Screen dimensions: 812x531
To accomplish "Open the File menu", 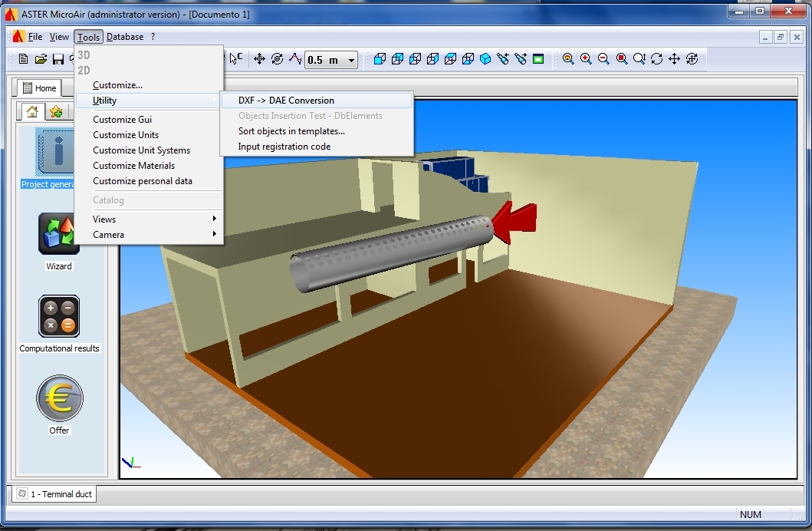I will [x=35, y=37].
